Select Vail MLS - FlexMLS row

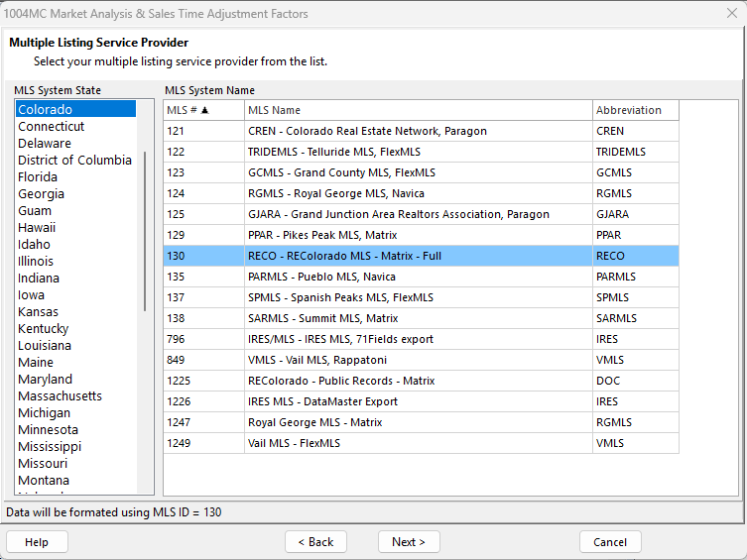tap(422, 443)
